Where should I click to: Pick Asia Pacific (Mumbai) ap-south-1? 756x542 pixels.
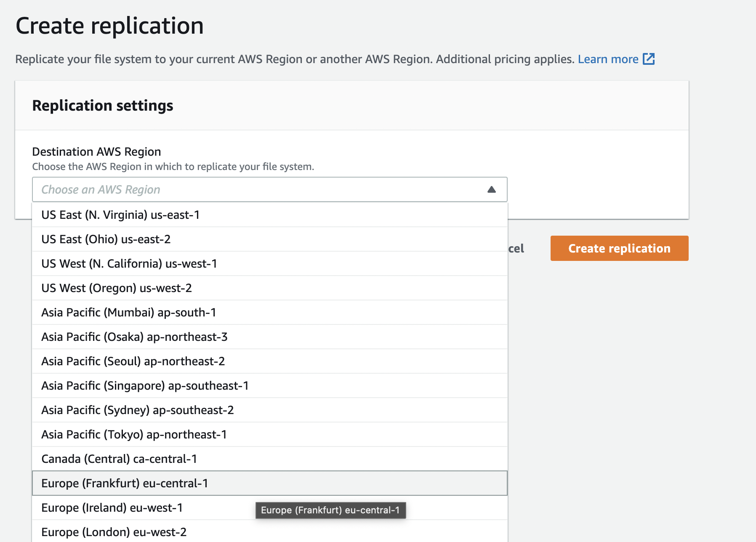click(270, 313)
